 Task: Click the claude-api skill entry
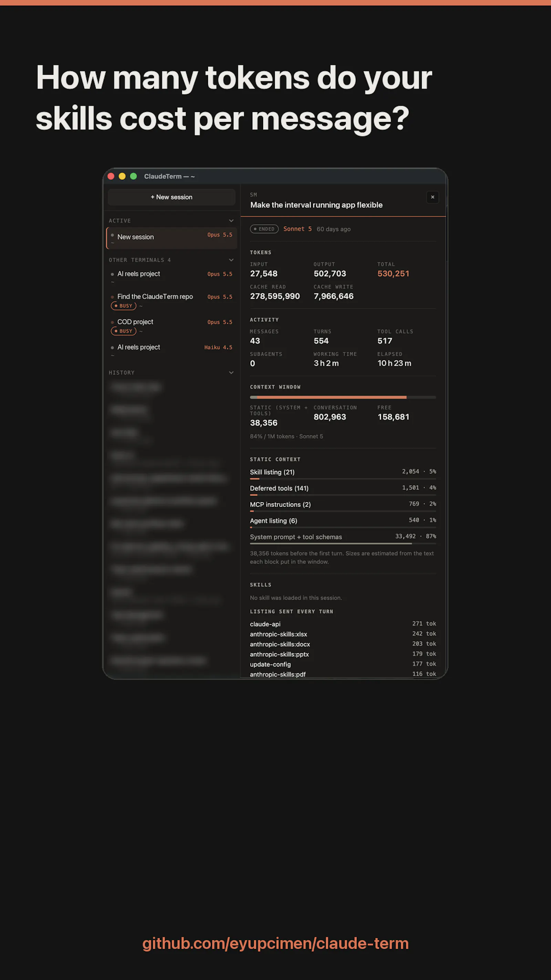343,624
